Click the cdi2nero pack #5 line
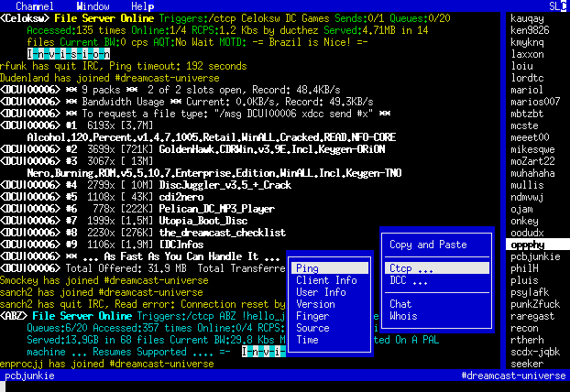The image size is (570, 392). [102, 197]
